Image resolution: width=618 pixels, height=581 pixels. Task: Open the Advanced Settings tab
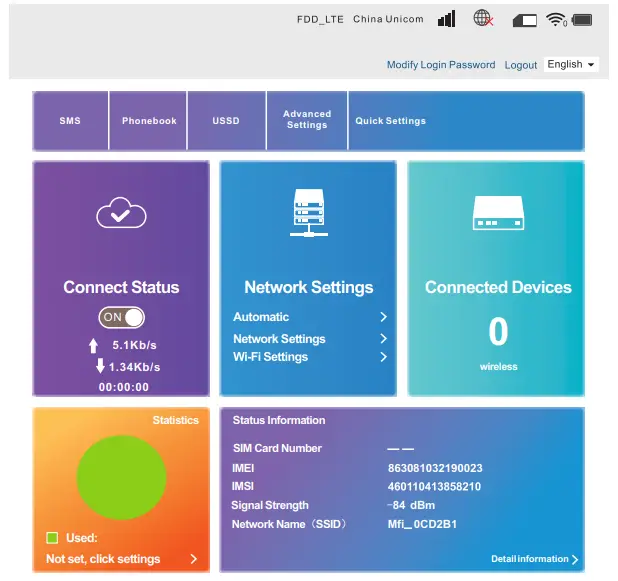click(x=307, y=119)
